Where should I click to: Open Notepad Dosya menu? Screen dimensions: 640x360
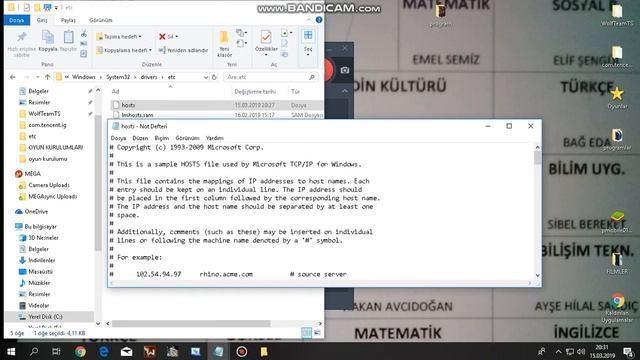(x=118, y=138)
